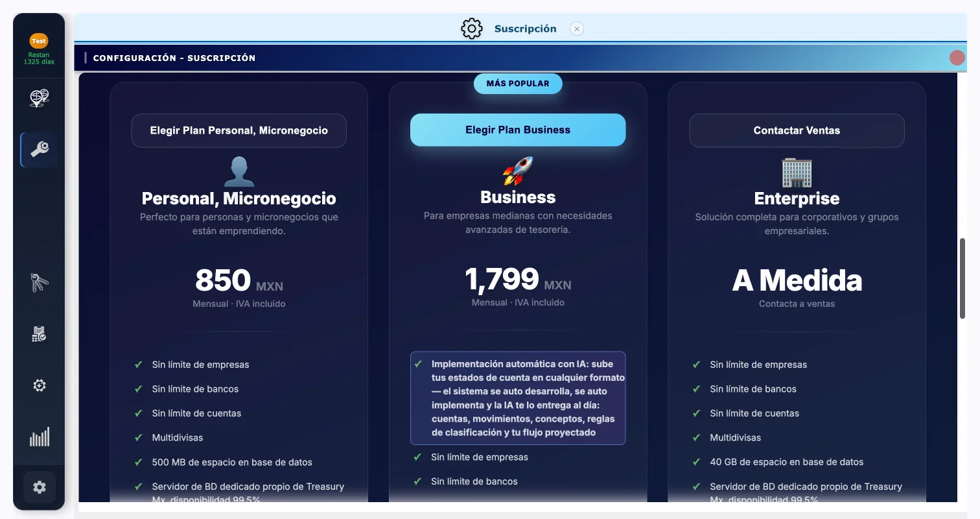This screenshot has width=980, height=519.
Task: Click the highlighted 'Implementación automática con IA' feature box
Action: click(518, 398)
